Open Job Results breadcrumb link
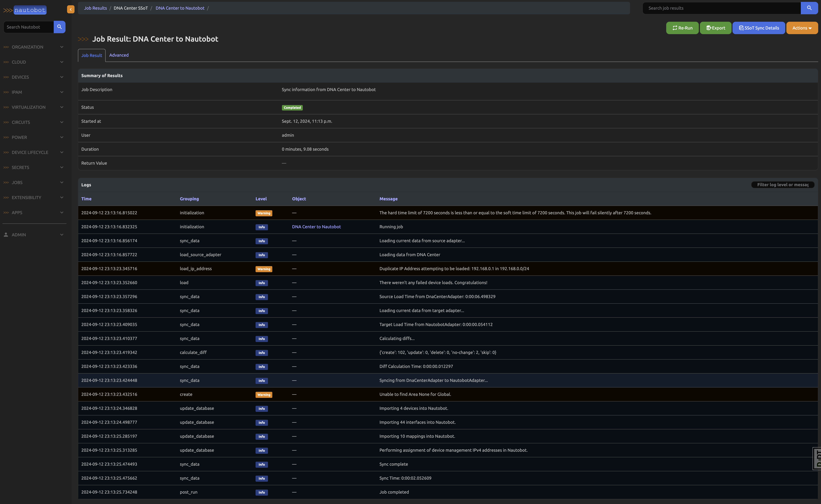 (95, 8)
